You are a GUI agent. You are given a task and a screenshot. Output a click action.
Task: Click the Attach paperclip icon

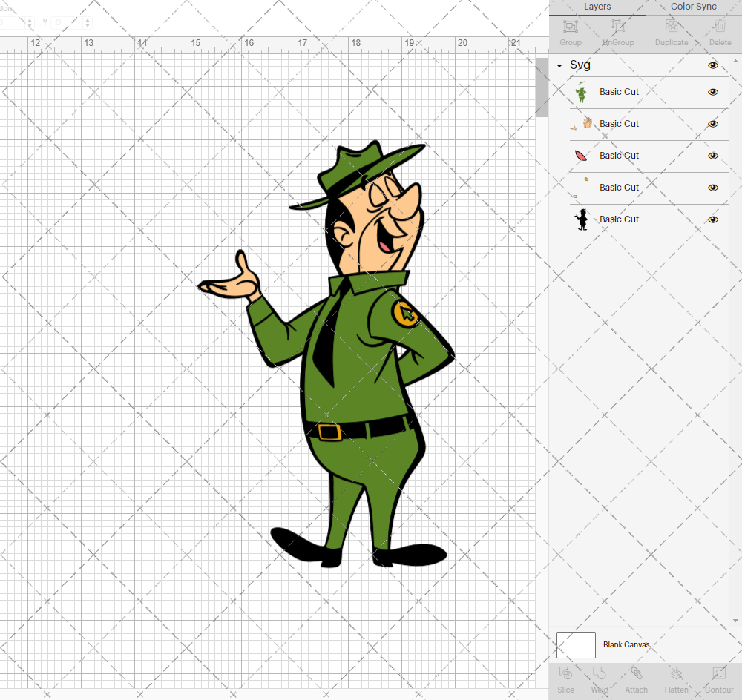click(x=636, y=673)
